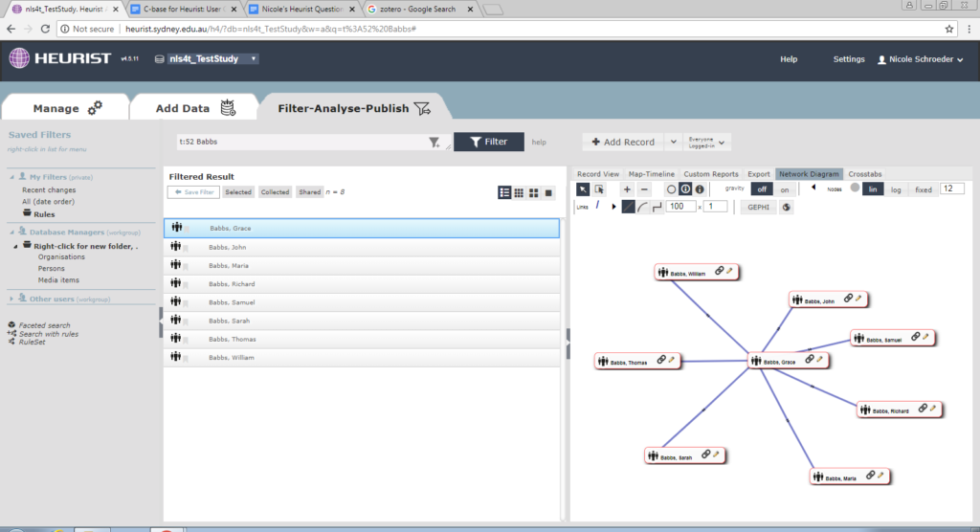Choose curved link line style icon
This screenshot has width=980, height=532.
point(643,207)
